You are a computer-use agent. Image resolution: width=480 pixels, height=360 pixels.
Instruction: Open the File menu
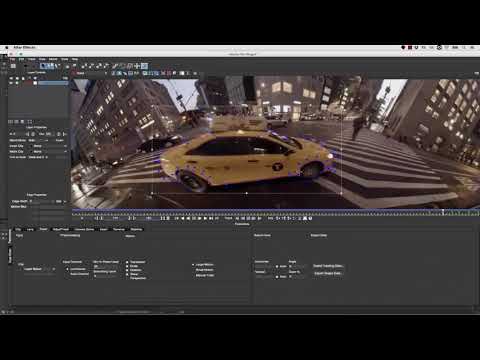click(12, 59)
